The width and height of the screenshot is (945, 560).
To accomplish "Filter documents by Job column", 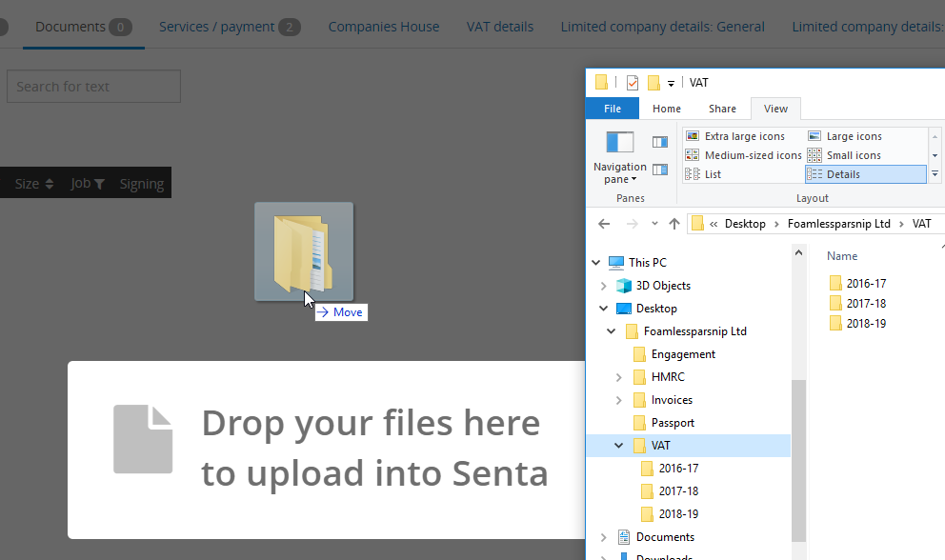I will (88, 183).
